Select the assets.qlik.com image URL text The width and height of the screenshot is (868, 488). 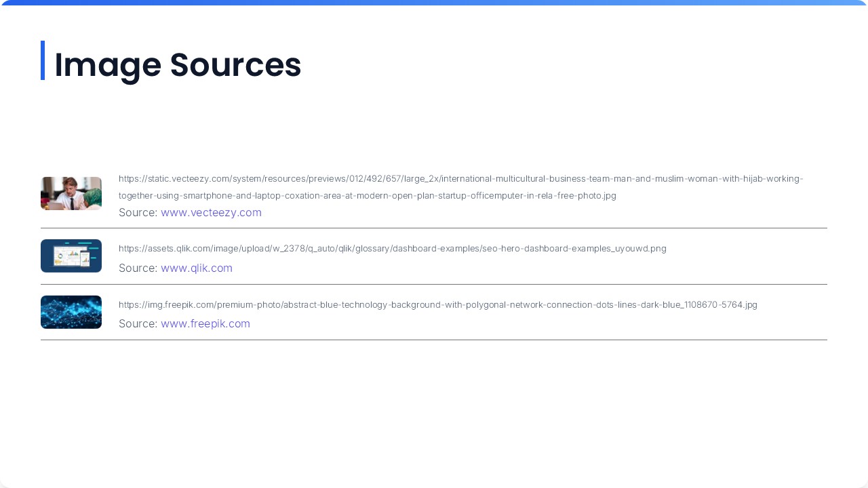pyautogui.click(x=392, y=249)
